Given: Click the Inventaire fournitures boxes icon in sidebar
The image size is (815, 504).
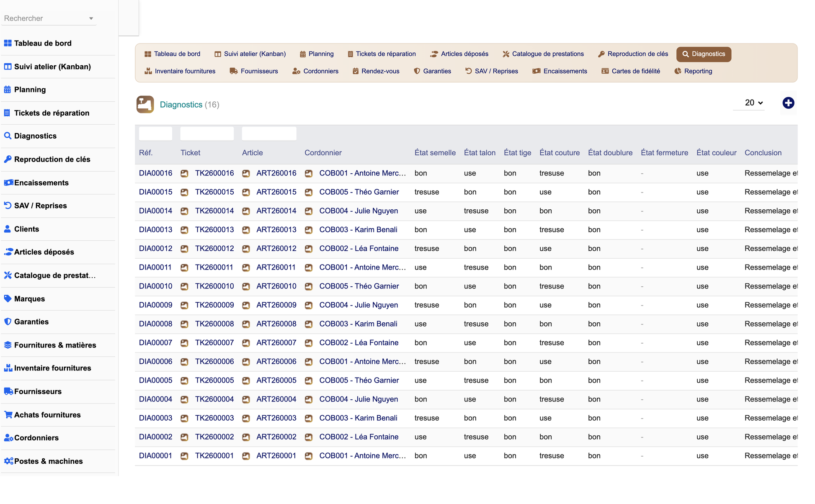Looking at the screenshot, I should click(8, 368).
